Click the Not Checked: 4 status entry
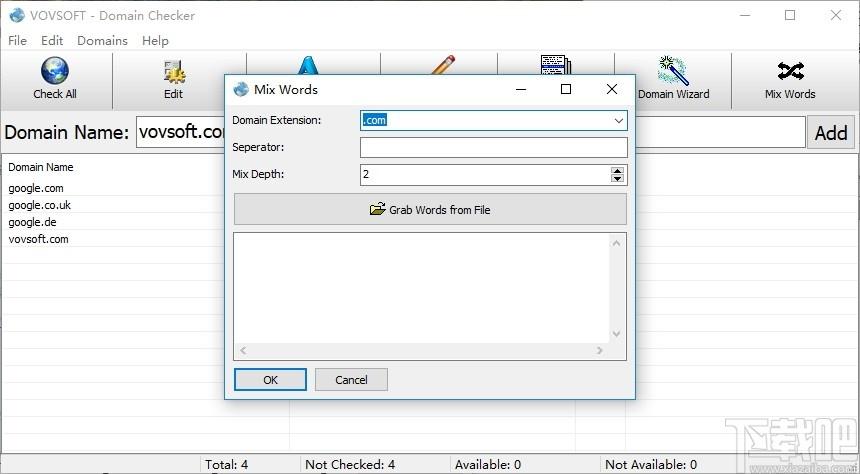860x474 pixels. coord(350,465)
